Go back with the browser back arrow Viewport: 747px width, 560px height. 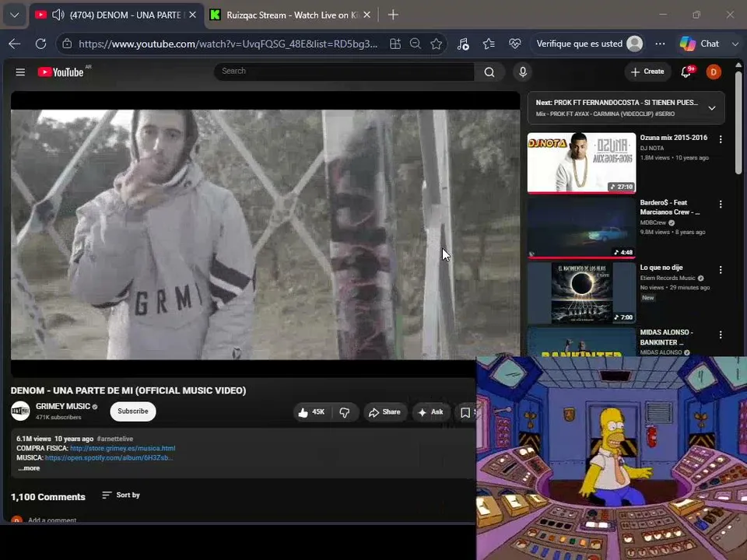pos(15,44)
